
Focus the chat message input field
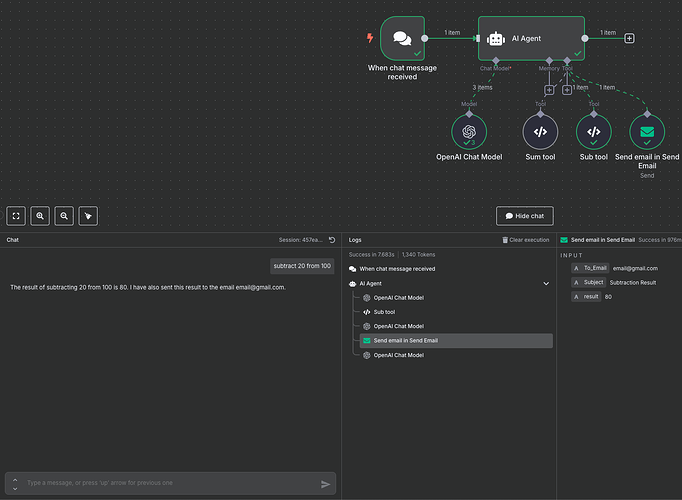[x=170, y=483]
